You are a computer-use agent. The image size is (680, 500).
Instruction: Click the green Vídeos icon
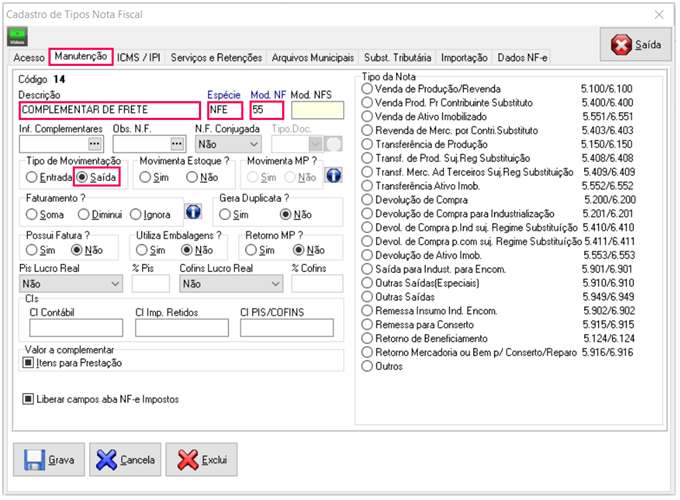(x=17, y=38)
